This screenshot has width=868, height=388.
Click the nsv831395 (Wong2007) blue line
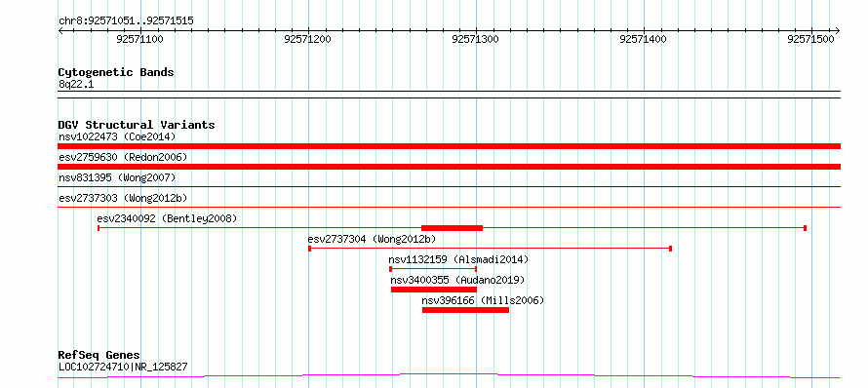point(449,187)
